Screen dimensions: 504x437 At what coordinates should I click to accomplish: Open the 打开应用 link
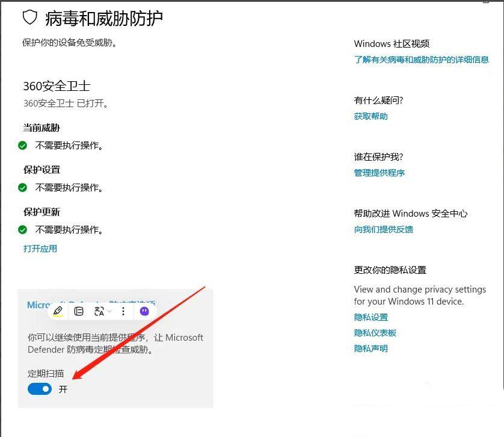pos(40,249)
